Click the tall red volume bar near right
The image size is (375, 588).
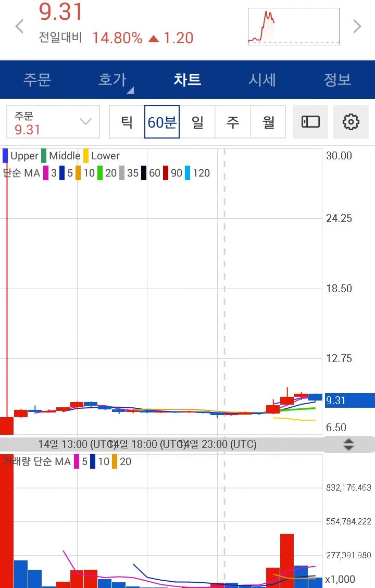click(287, 561)
